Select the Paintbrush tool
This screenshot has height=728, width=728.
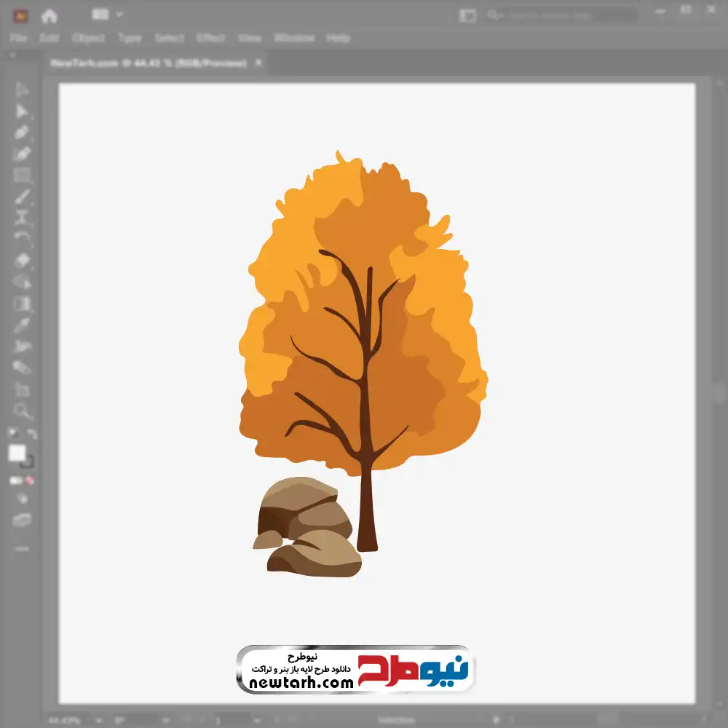point(22,197)
